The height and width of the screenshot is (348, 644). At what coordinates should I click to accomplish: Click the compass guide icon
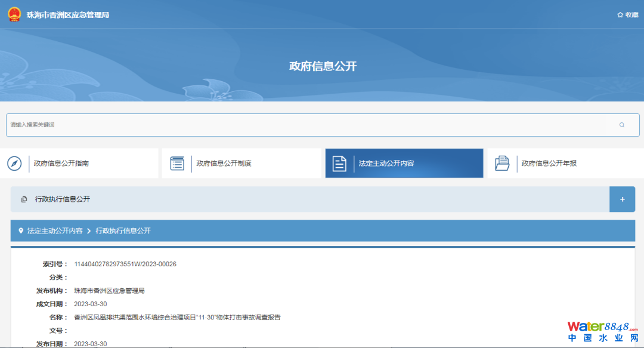pos(14,164)
